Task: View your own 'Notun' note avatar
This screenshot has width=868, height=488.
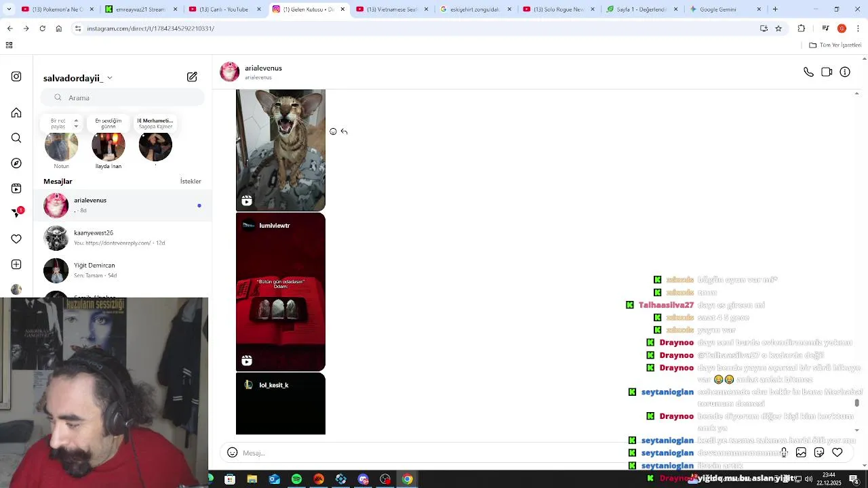Action: click(x=61, y=145)
